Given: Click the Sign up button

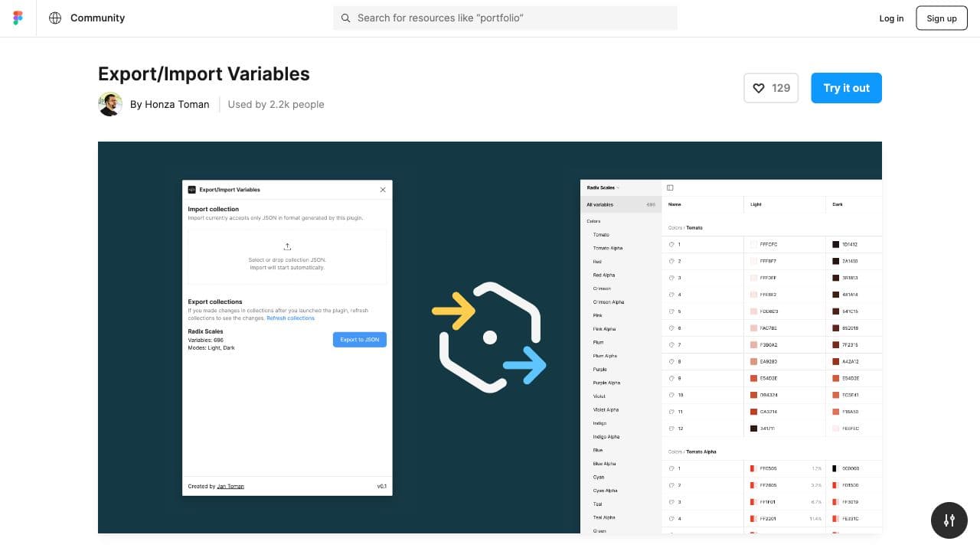Looking at the screenshot, I should point(942,18).
